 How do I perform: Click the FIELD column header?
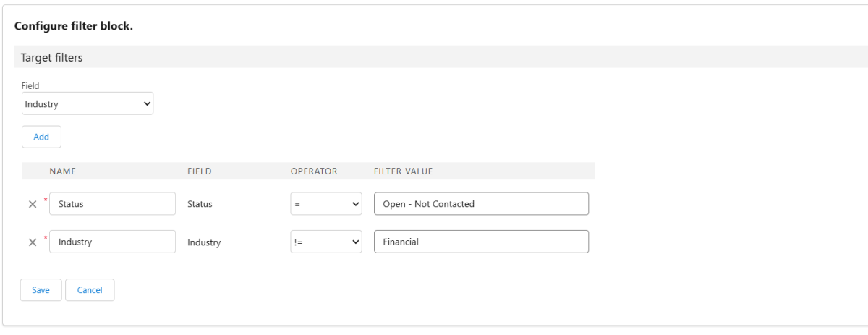[200, 171]
